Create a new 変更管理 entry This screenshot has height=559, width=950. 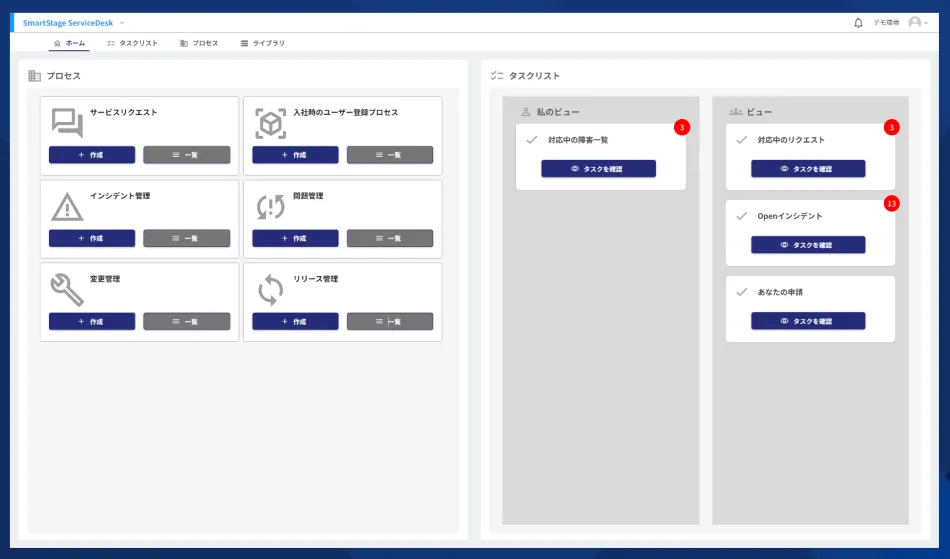pyautogui.click(x=92, y=322)
